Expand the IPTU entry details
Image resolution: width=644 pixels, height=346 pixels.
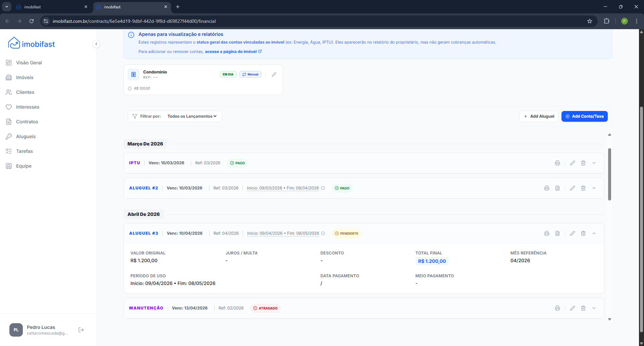[x=594, y=163]
